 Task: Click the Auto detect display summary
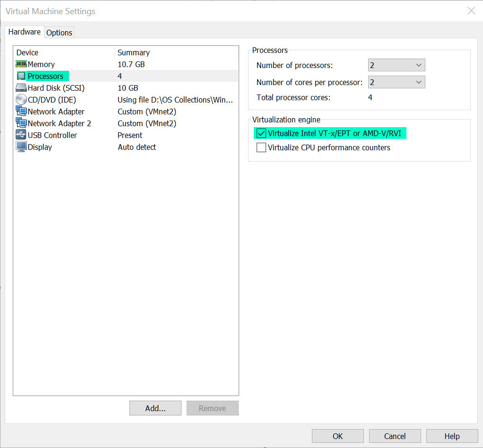137,147
